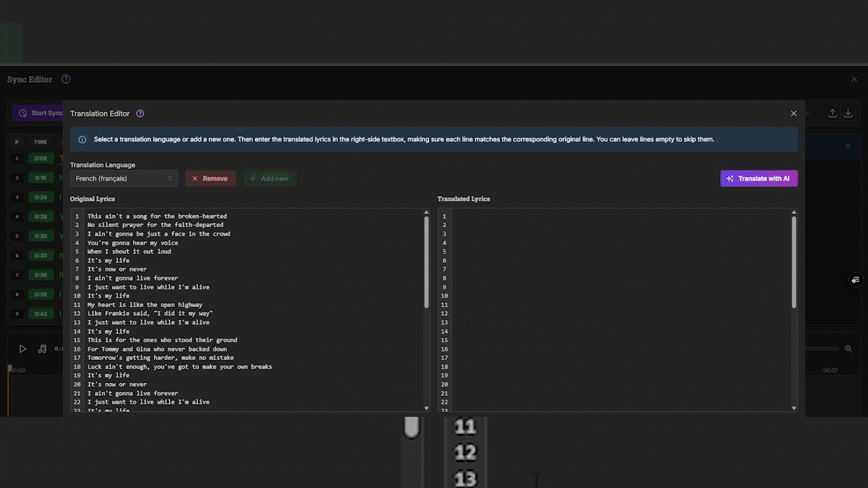Image resolution: width=868 pixels, height=488 pixels.
Task: Click Translate with AI
Action: (x=759, y=178)
